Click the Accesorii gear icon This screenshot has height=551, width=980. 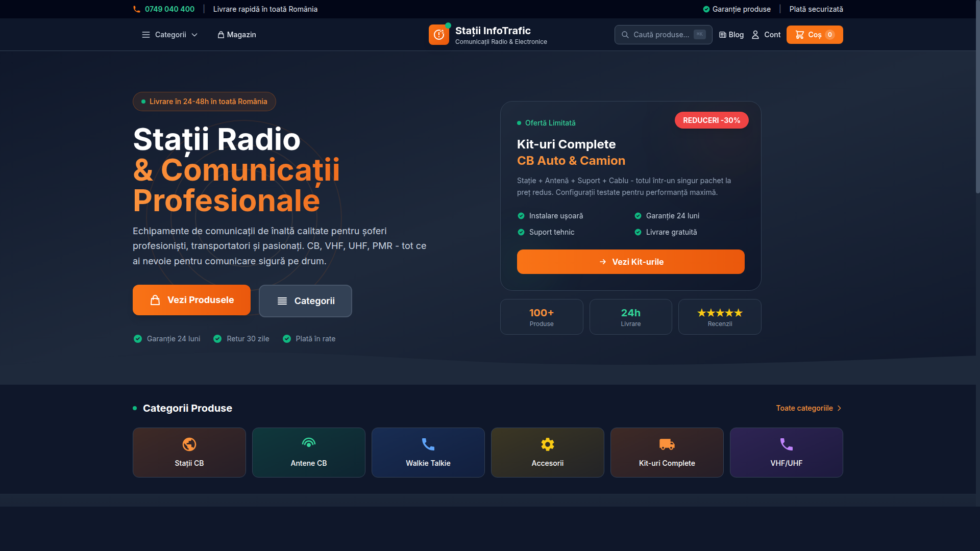tap(547, 444)
